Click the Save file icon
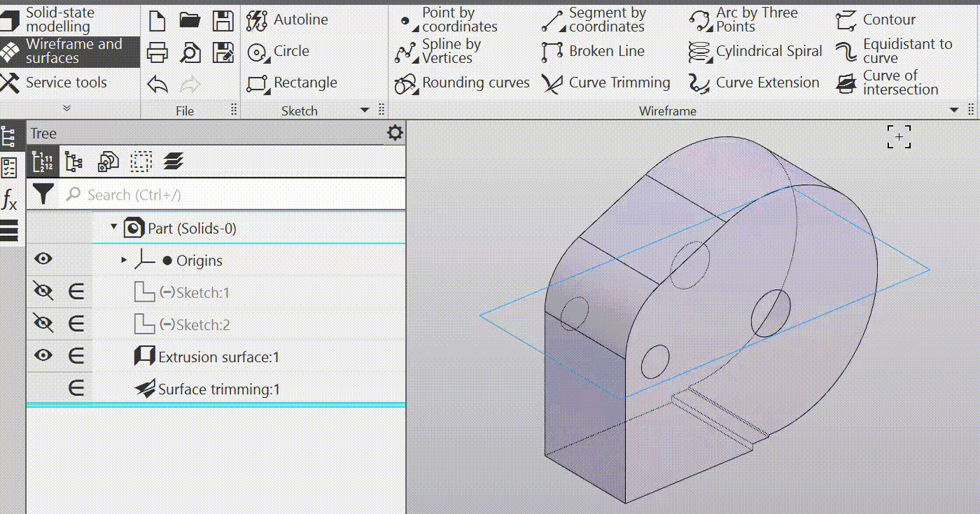 coord(223,20)
